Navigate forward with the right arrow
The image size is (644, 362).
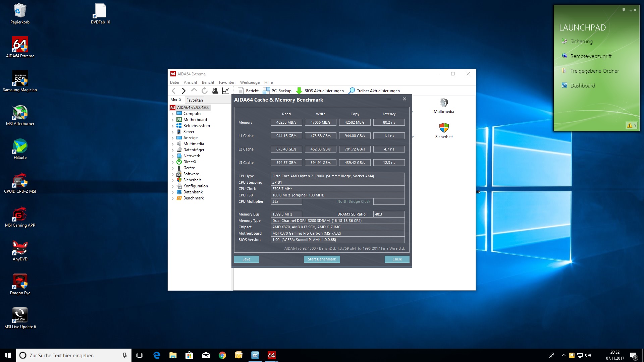coord(183,90)
